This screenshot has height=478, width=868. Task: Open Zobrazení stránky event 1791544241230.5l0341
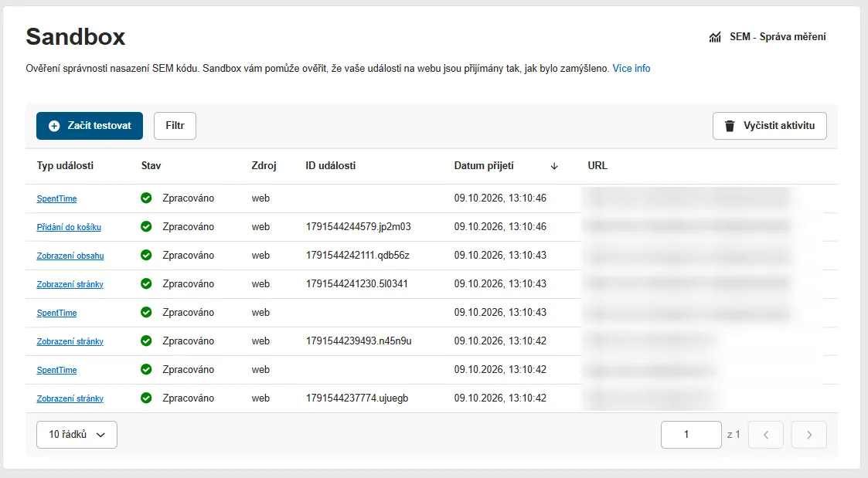coord(70,284)
